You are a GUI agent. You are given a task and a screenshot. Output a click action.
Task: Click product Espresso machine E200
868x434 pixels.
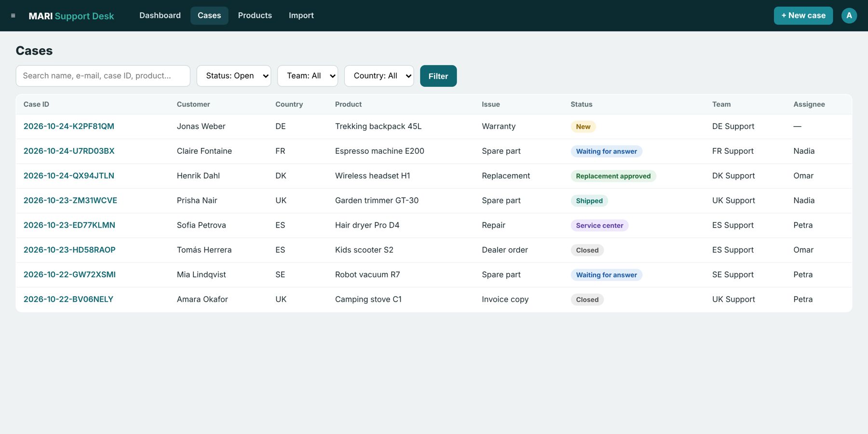coord(380,151)
